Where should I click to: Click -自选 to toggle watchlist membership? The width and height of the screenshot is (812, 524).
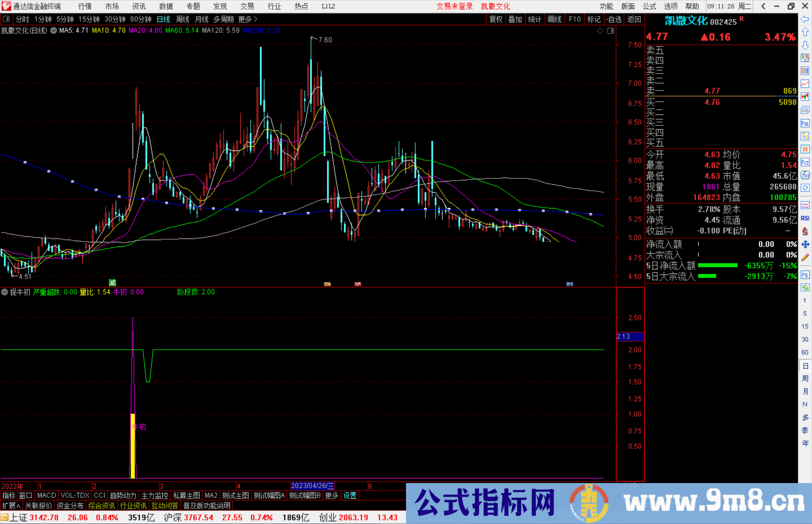614,19
